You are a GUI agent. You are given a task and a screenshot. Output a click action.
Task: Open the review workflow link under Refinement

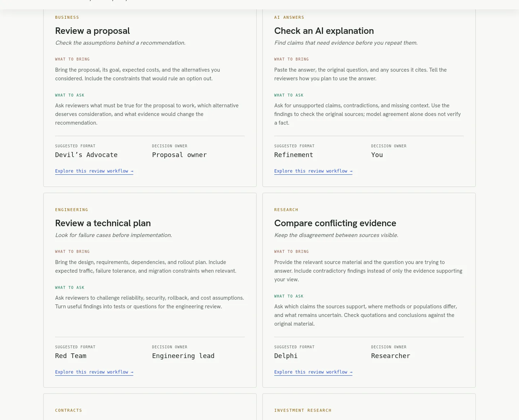[313, 171]
